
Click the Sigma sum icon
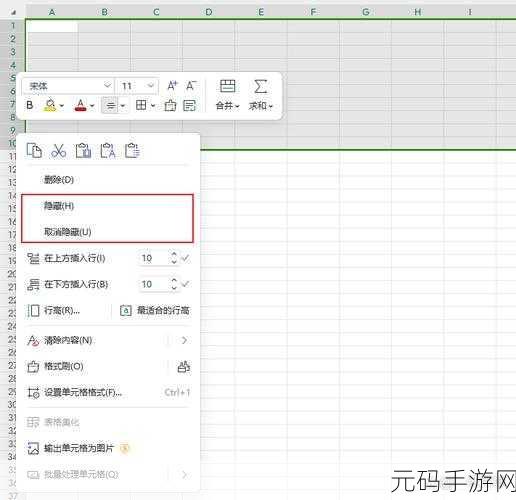[260, 86]
